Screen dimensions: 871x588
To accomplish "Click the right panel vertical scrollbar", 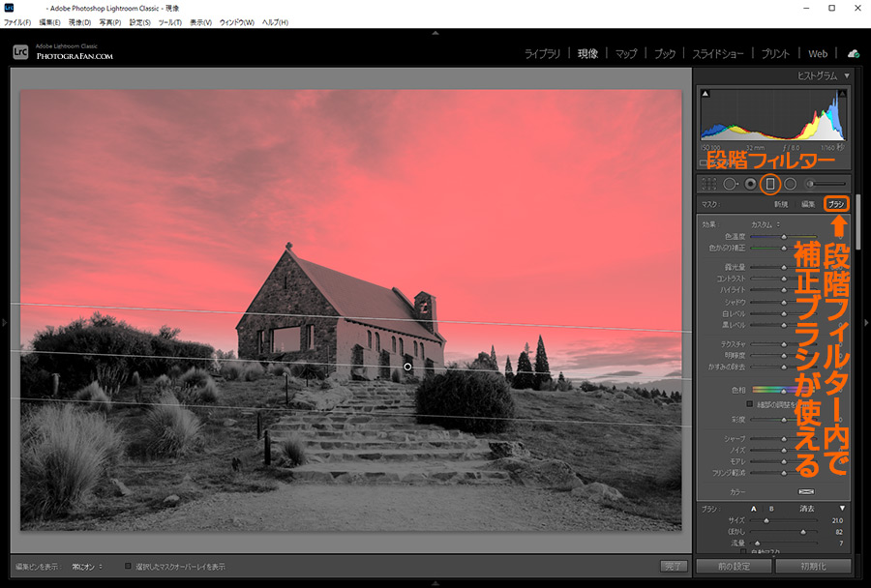I will click(x=858, y=222).
